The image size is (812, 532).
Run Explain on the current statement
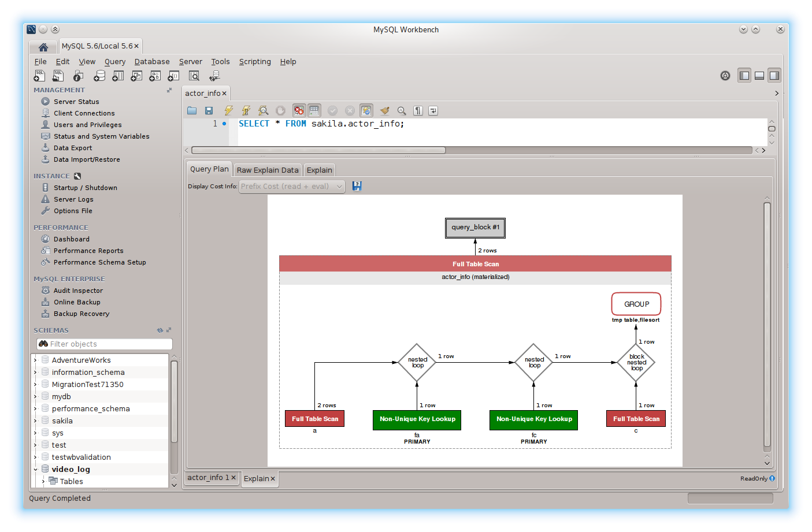(263, 110)
